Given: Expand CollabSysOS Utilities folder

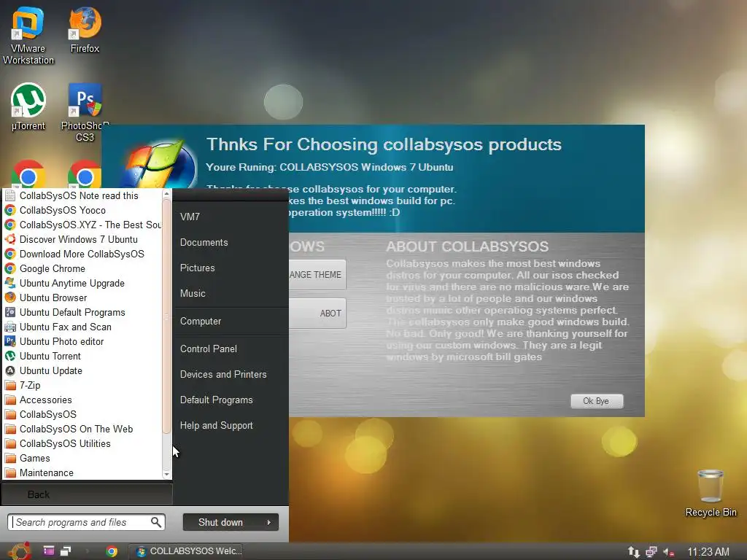Looking at the screenshot, I should (83, 443).
